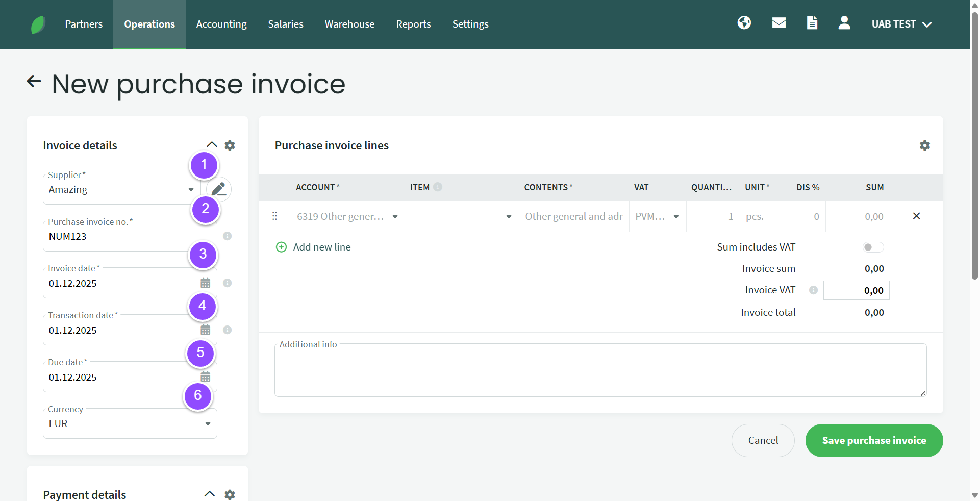
Task: Open the UAB TEST company dropdown
Action: point(901,24)
